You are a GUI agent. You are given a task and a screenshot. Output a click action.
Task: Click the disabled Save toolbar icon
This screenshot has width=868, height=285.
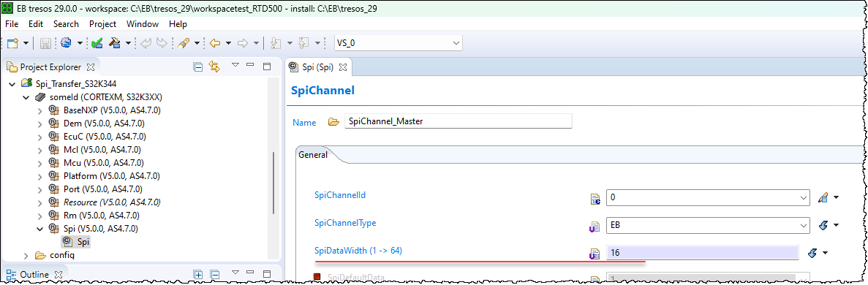pos(46,43)
